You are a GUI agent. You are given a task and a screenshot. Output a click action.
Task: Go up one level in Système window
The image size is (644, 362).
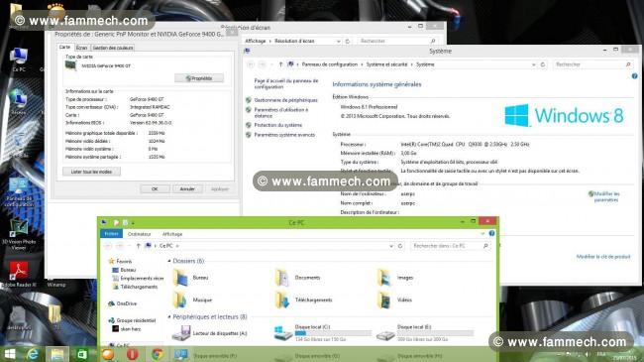coord(280,64)
